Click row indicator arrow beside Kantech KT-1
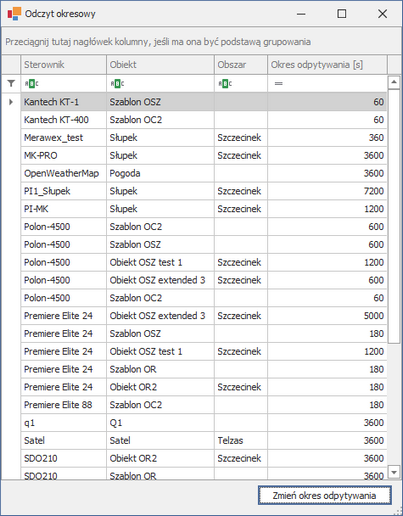 [x=11, y=102]
